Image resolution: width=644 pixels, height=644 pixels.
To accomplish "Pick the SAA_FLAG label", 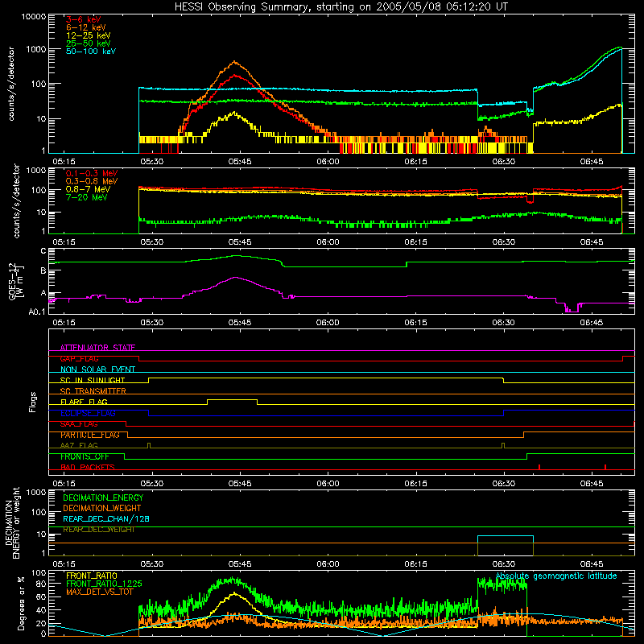I will click(x=79, y=424).
